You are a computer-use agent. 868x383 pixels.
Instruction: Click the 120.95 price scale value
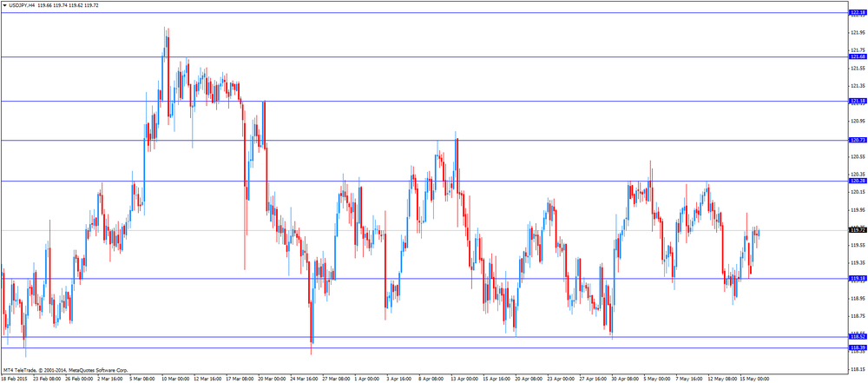click(x=858, y=121)
